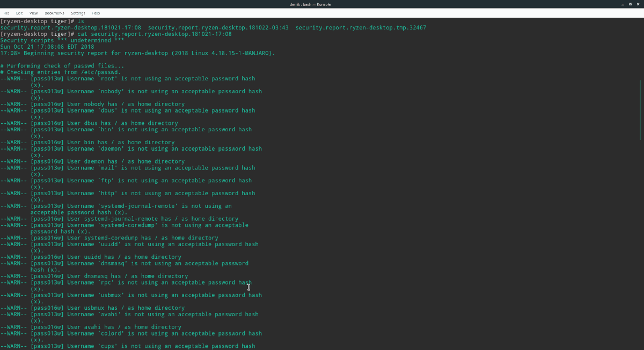
Task: Open the Settings menu
Action: coord(78,13)
